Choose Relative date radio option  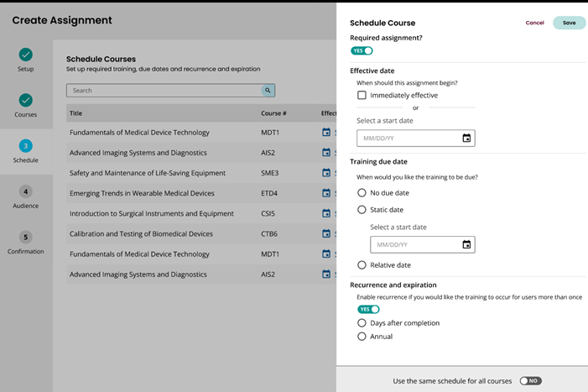(x=362, y=265)
